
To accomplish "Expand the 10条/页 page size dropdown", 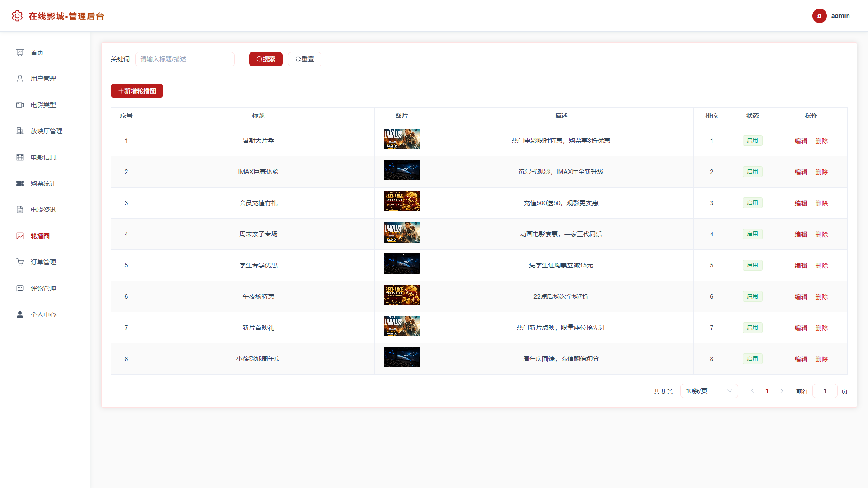I will pyautogui.click(x=709, y=391).
